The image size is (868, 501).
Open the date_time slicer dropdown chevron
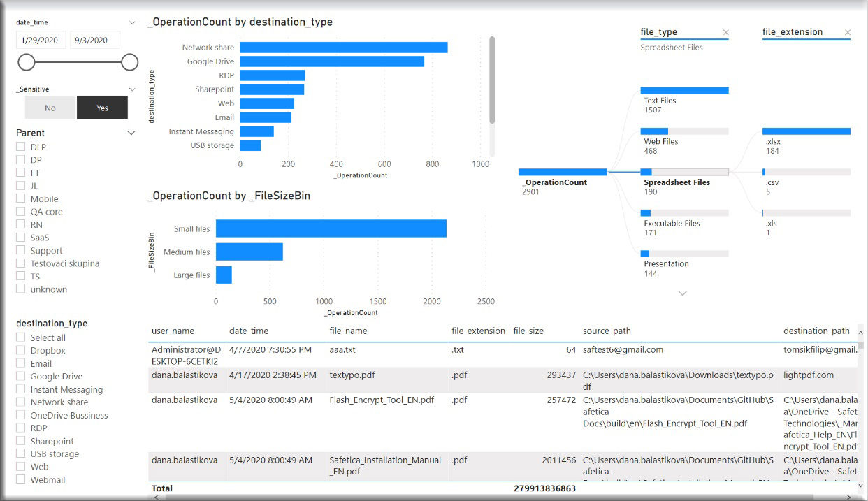pos(132,22)
